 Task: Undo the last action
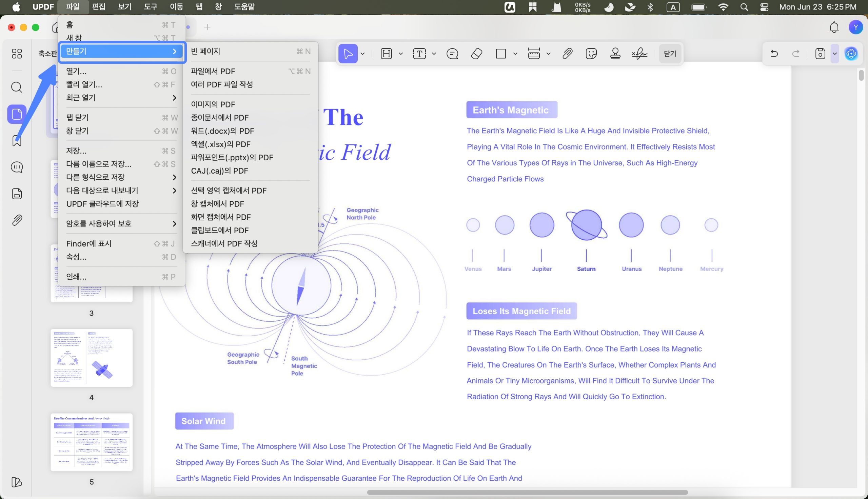point(774,54)
